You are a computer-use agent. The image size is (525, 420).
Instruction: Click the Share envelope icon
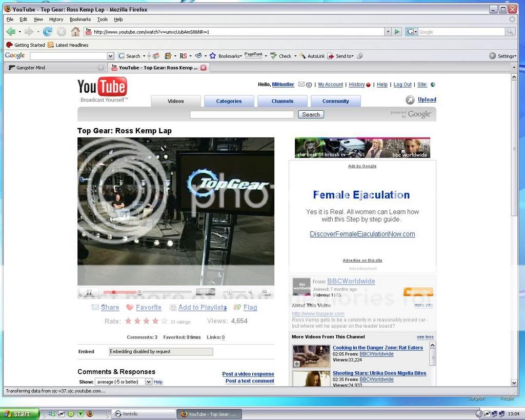(95, 307)
